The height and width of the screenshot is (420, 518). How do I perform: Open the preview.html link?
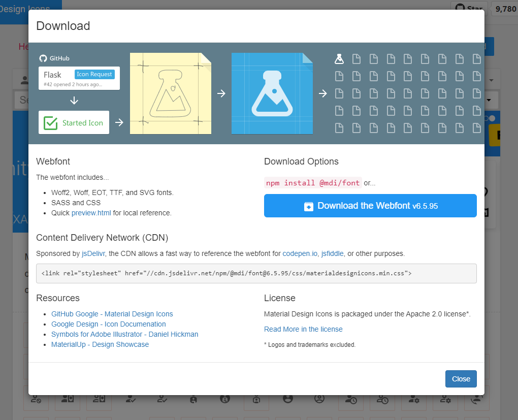[x=91, y=213]
